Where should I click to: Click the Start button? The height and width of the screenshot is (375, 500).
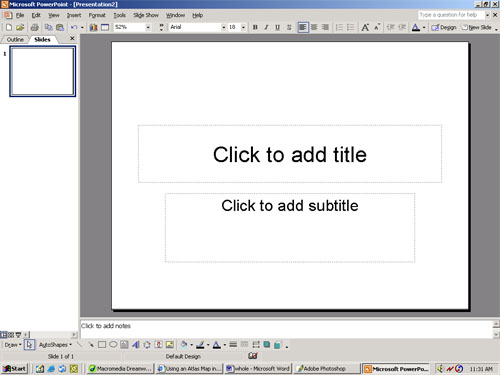(14, 369)
